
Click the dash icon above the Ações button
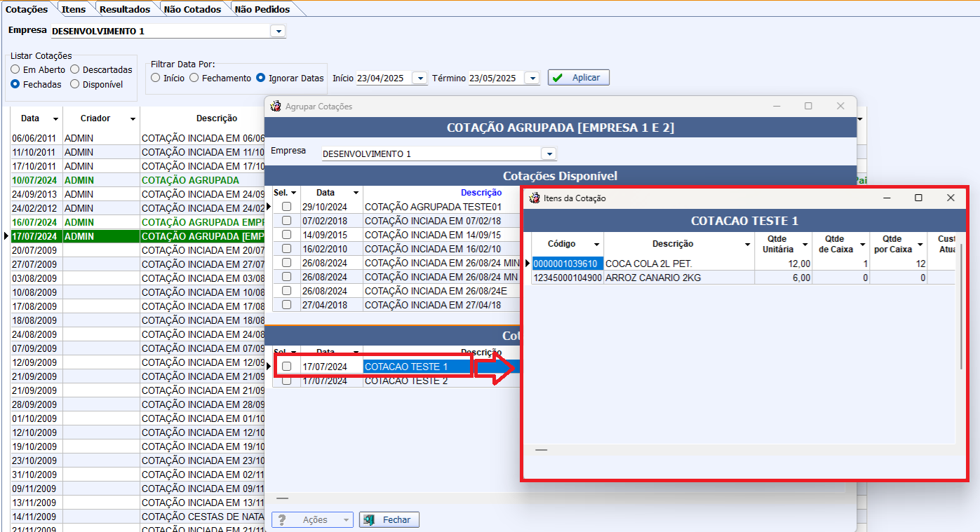click(282, 498)
